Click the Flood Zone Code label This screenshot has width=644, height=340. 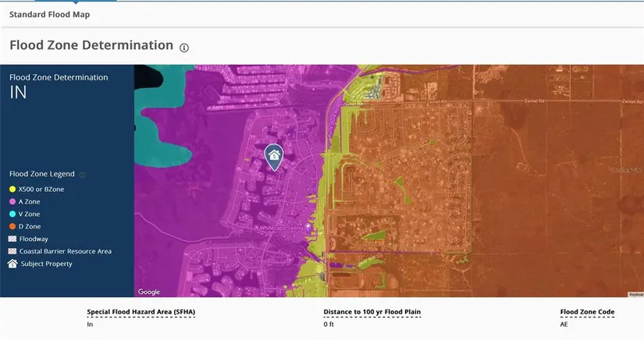pos(585,312)
